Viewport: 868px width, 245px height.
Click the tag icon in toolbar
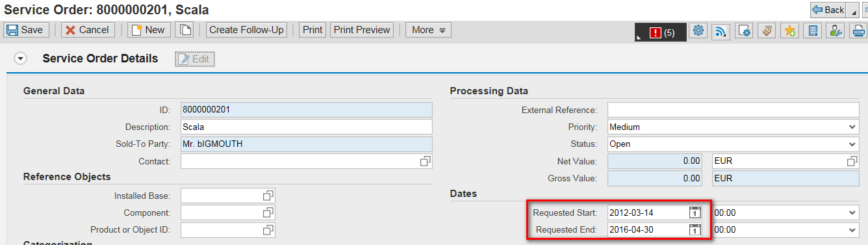click(x=767, y=31)
